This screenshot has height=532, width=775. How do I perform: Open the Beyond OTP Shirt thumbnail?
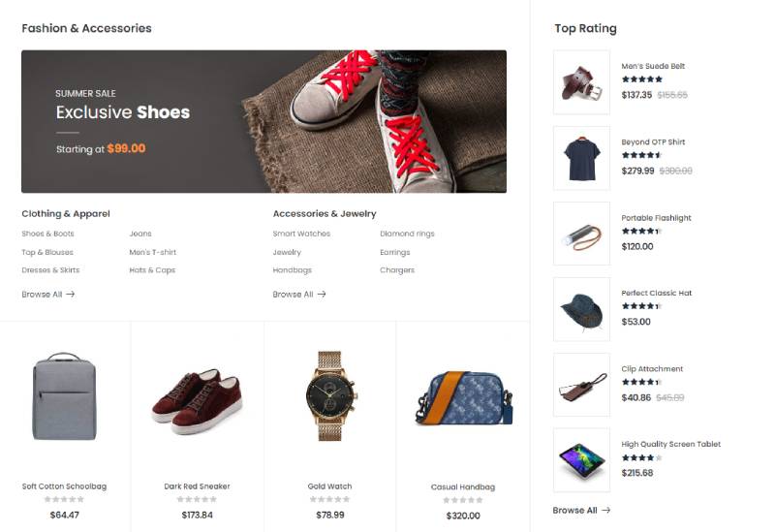(582, 158)
